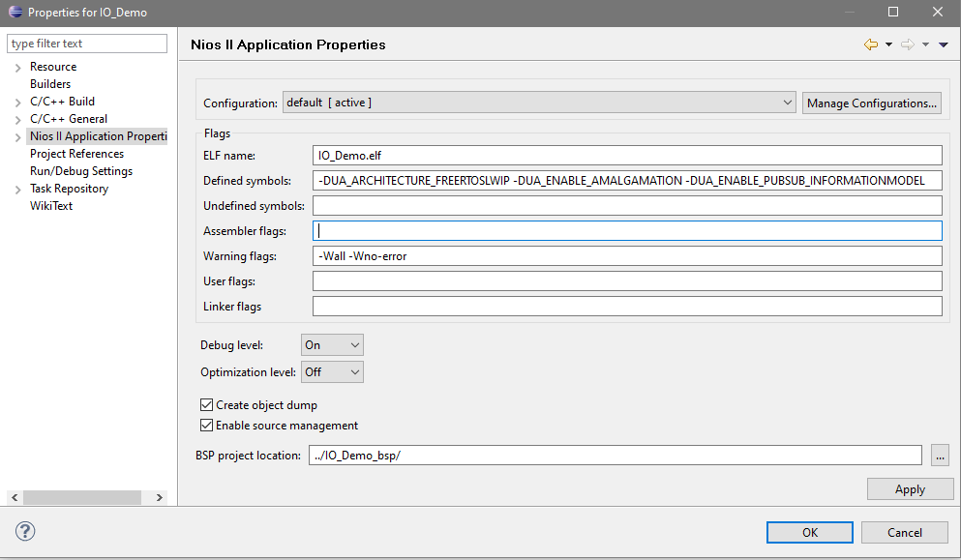Image resolution: width=961 pixels, height=560 pixels.
Task: Toggle Create object dump checkbox
Action: (x=206, y=405)
